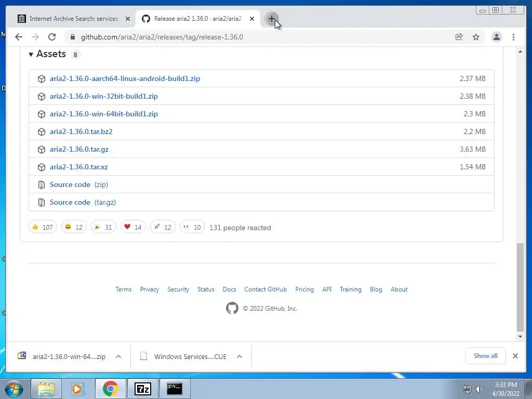Download aria2-1.36.0-win-32bit-build1.zip

tap(104, 96)
